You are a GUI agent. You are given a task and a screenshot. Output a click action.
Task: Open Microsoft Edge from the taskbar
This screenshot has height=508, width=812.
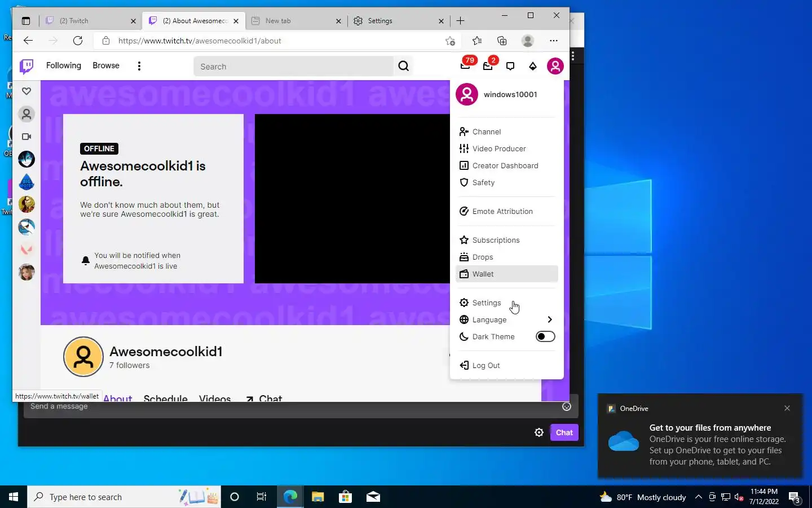(x=290, y=497)
